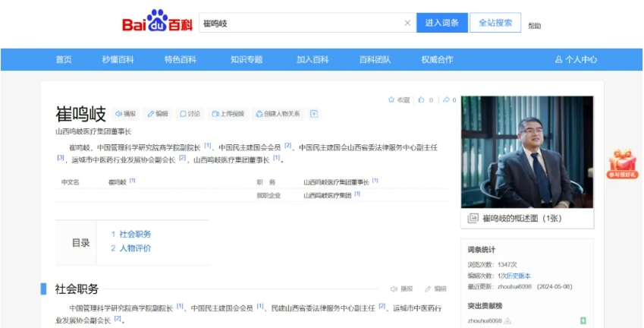Clear the search box with the X icon
The width and height of the screenshot is (644, 328).
(x=407, y=23)
